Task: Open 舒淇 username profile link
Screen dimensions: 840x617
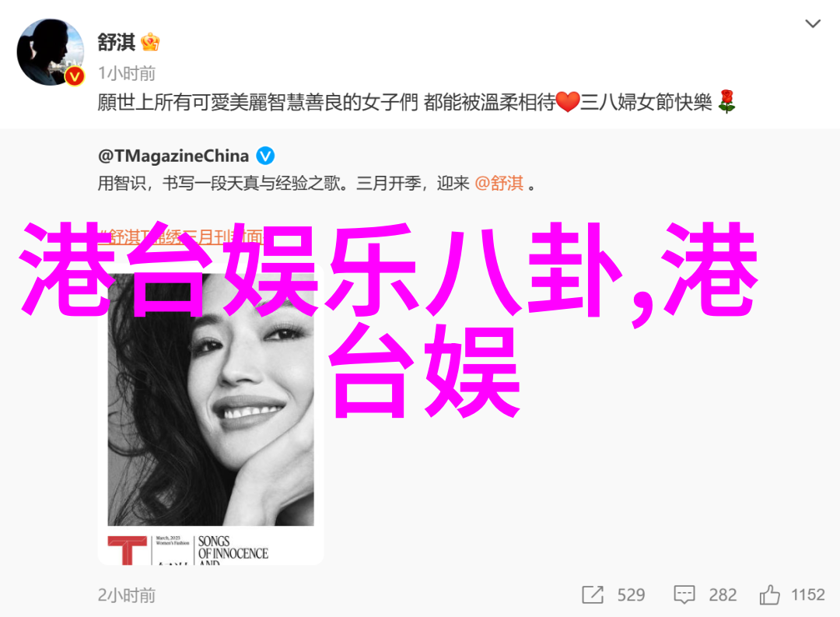Action: [x=116, y=42]
